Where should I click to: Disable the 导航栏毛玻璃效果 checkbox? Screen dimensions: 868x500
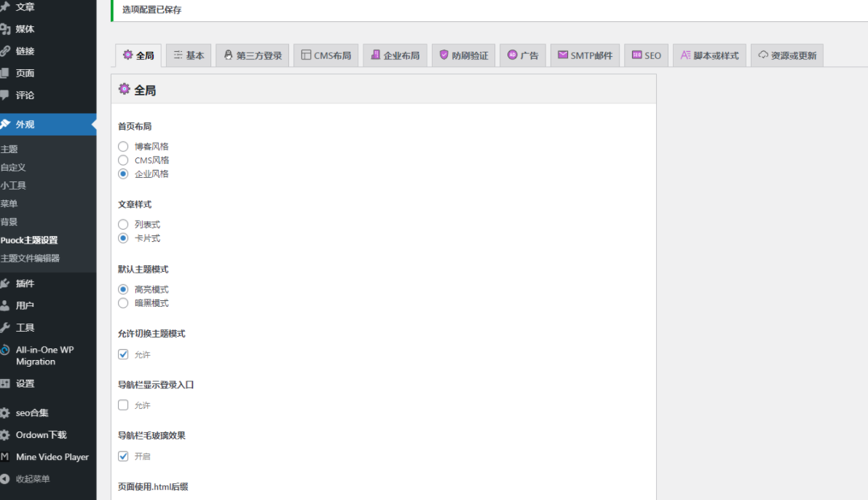(x=123, y=456)
